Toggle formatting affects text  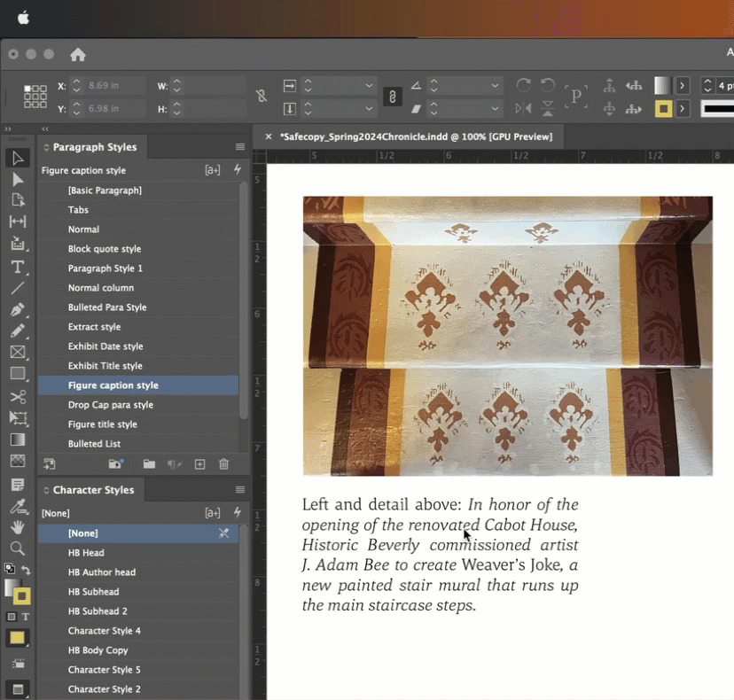(26, 617)
